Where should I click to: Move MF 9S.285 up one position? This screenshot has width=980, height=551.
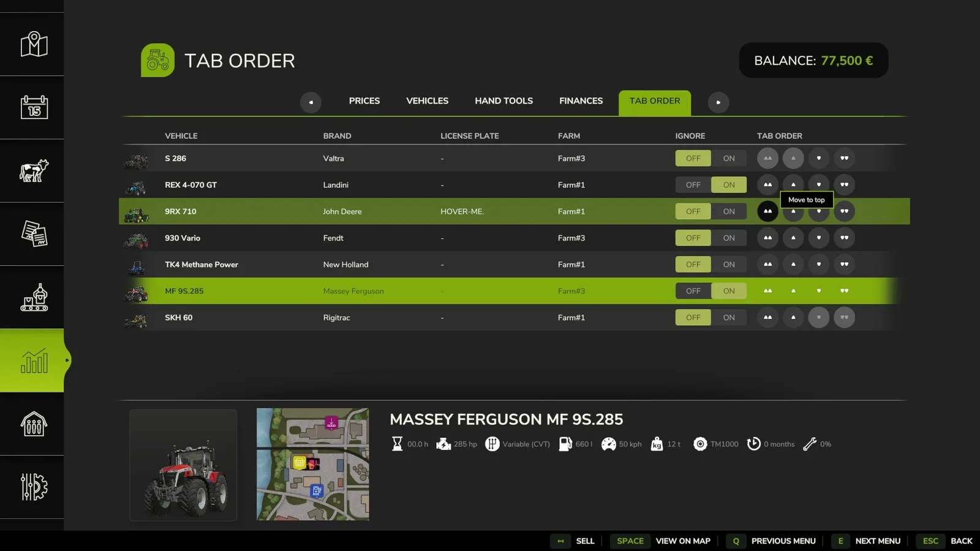tap(793, 291)
